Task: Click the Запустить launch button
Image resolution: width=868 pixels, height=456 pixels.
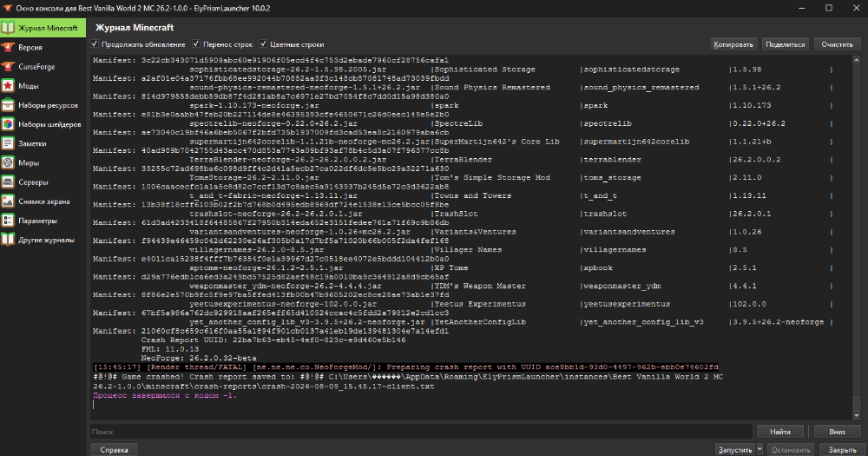Action: (x=735, y=449)
